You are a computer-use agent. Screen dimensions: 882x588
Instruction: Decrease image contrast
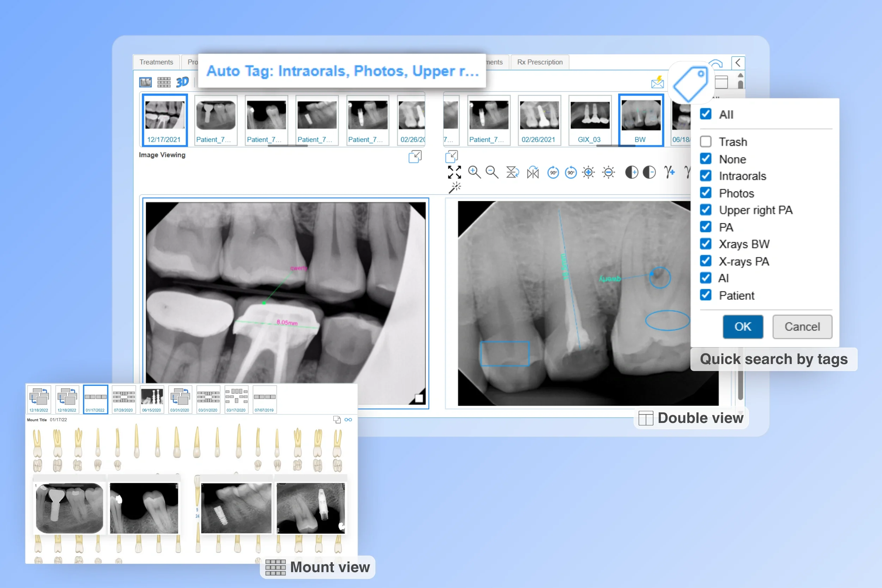(649, 172)
